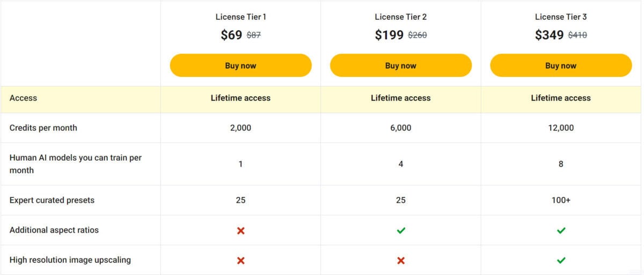This screenshot has width=644, height=275.
Task: Click the green check for Tier 3 aspect ratios
Action: click(x=561, y=230)
